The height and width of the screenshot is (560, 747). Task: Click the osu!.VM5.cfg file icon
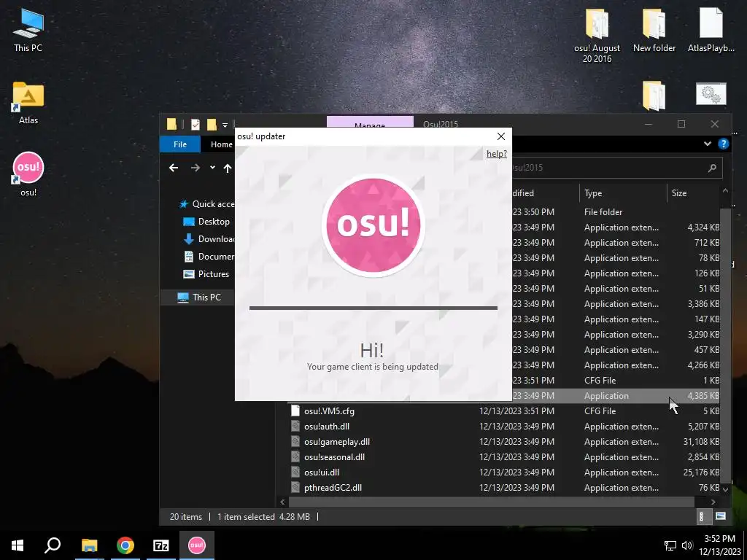pyautogui.click(x=295, y=411)
